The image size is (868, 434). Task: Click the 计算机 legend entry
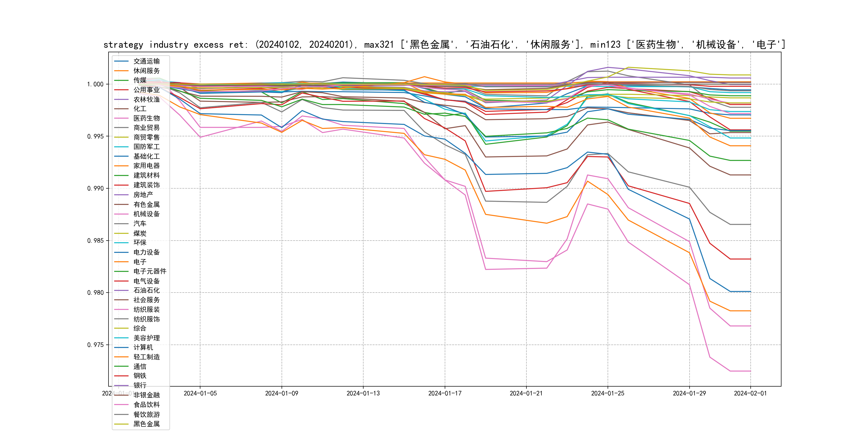tap(143, 347)
